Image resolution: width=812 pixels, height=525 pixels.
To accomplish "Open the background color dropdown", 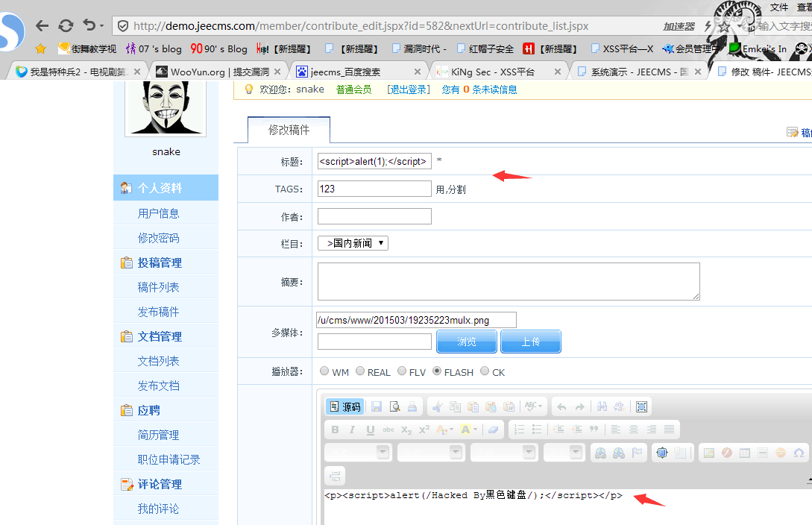I will pyautogui.click(x=469, y=430).
